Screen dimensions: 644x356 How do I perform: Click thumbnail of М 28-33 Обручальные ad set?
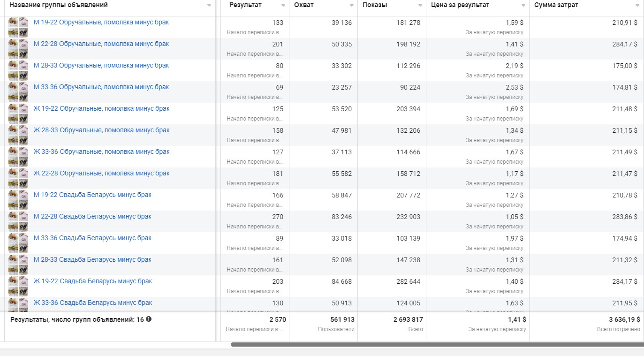tap(18, 70)
